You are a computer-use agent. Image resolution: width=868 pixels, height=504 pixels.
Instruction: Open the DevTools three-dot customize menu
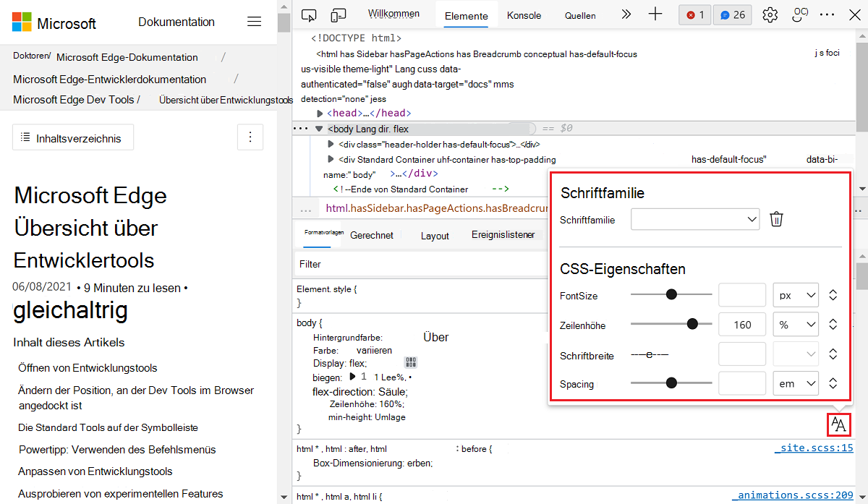pyautogui.click(x=828, y=14)
